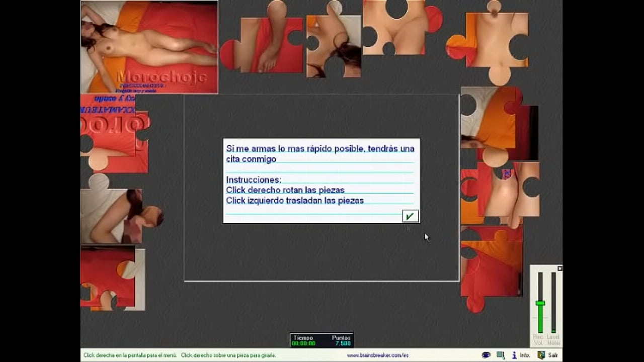Viewport: 644px width, 362px height.
Task: Click the Info. label text
Action: click(525, 355)
